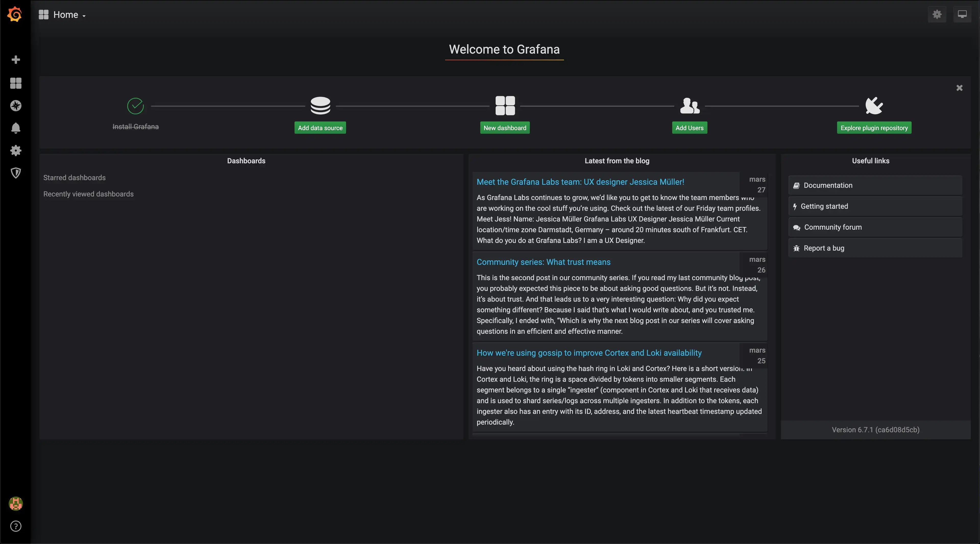Enable TV cycle view mode at top right
Image resolution: width=980 pixels, height=544 pixels.
(x=962, y=15)
